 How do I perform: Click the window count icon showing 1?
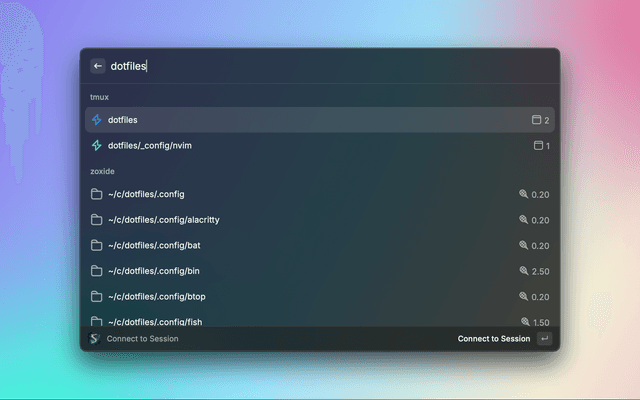click(x=537, y=146)
